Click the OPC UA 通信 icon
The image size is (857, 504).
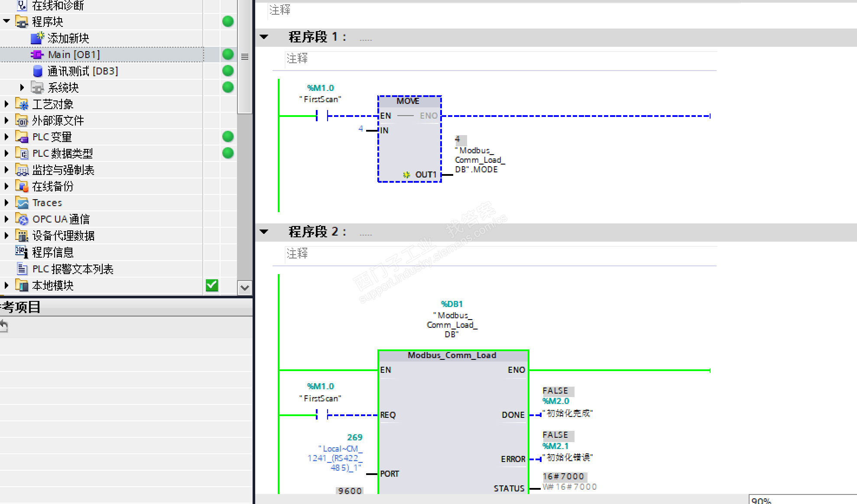(22, 219)
